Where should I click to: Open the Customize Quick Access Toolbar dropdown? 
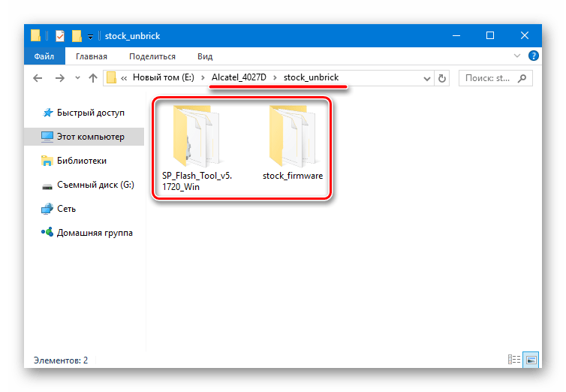click(90, 37)
